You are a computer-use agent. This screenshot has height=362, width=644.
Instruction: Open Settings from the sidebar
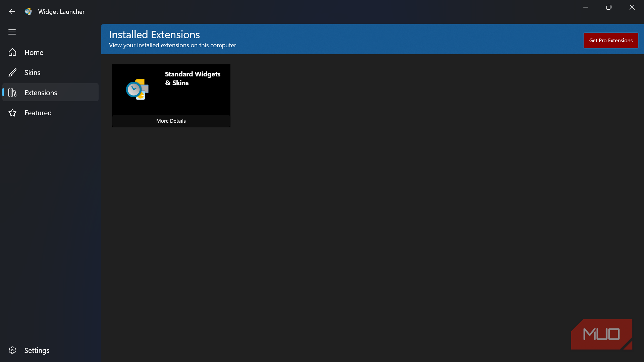coord(50,350)
